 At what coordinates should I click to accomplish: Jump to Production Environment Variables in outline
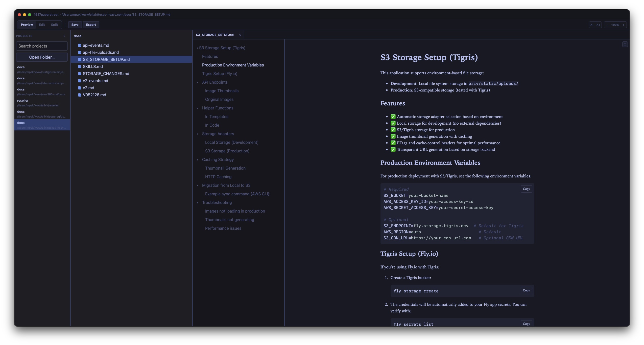[233, 65]
